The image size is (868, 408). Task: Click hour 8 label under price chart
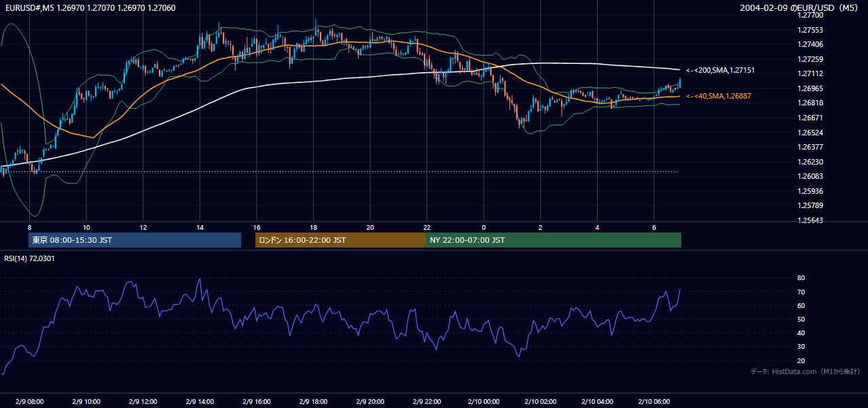29,227
